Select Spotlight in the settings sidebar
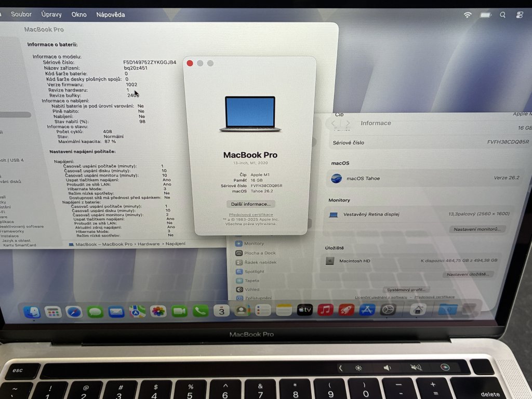Screen dimensions: 532x399 (254, 272)
